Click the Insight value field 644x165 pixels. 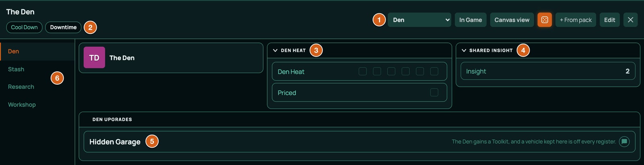click(x=548, y=71)
